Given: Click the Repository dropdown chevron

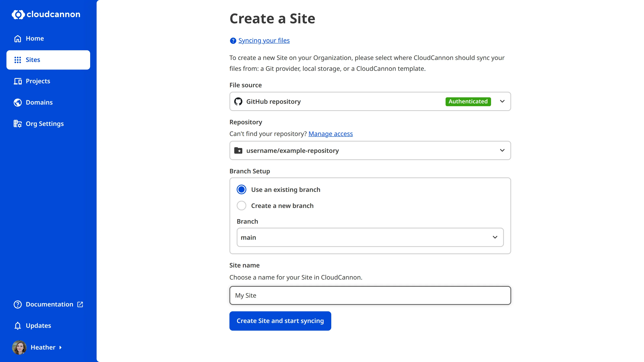Looking at the screenshot, I should (x=502, y=150).
